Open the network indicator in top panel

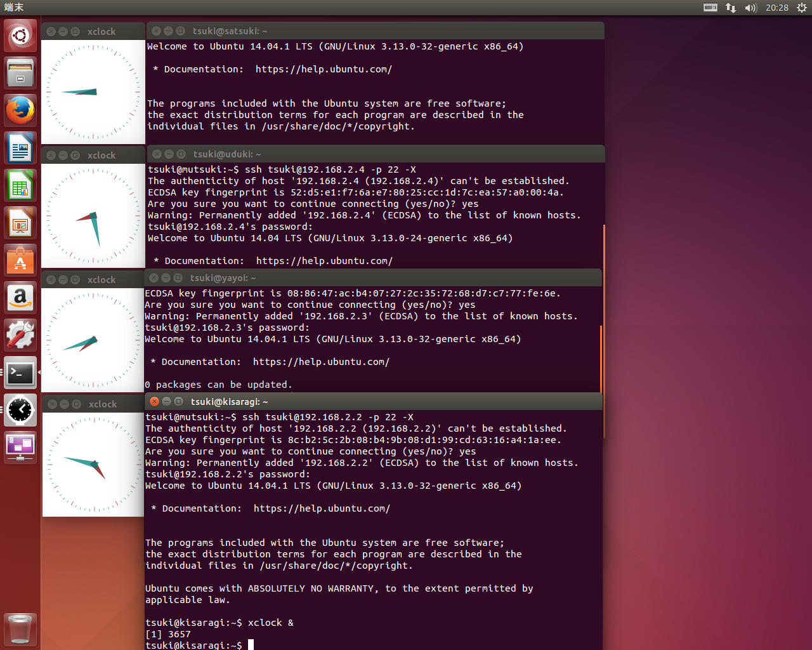pyautogui.click(x=731, y=8)
